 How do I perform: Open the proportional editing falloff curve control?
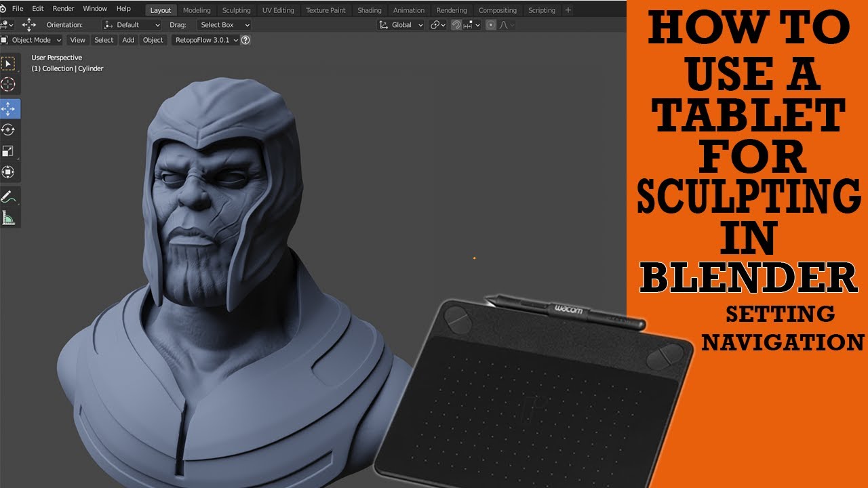pyautogui.click(x=503, y=25)
